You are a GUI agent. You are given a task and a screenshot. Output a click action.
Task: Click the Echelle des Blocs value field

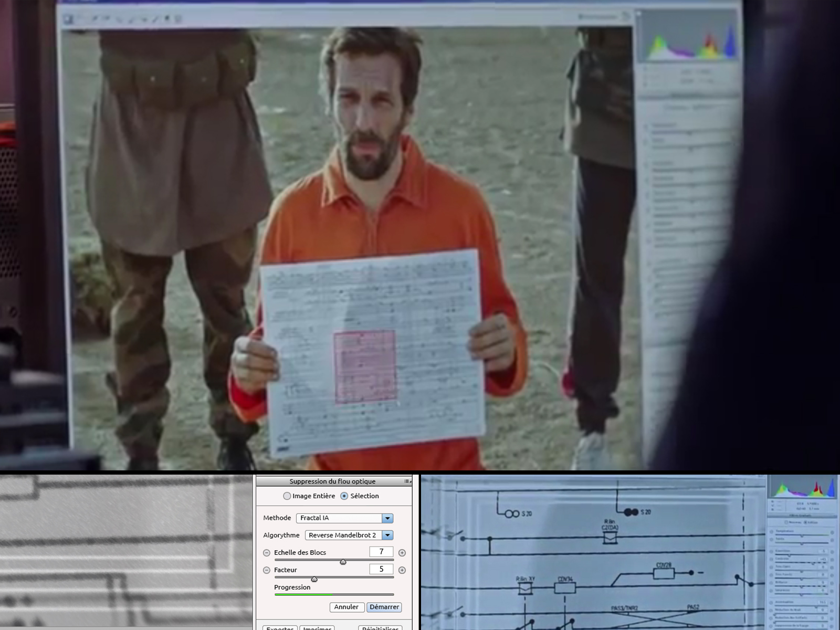click(x=381, y=552)
